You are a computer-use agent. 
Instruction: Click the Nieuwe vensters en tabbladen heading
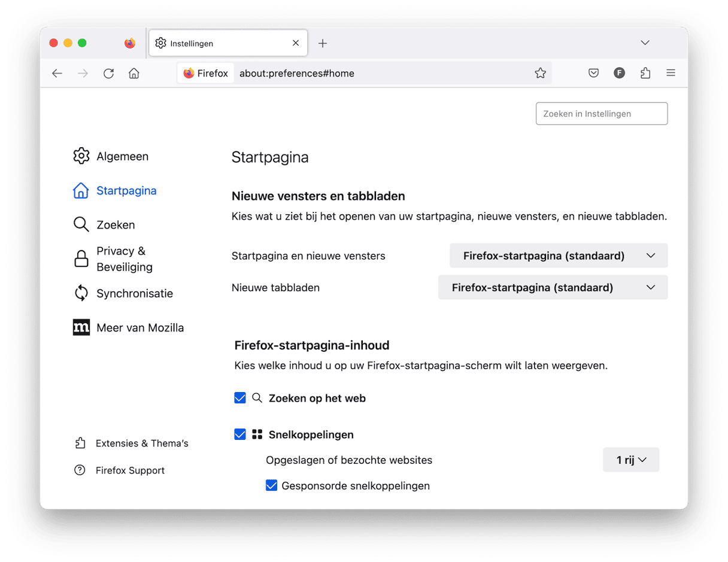(x=318, y=196)
